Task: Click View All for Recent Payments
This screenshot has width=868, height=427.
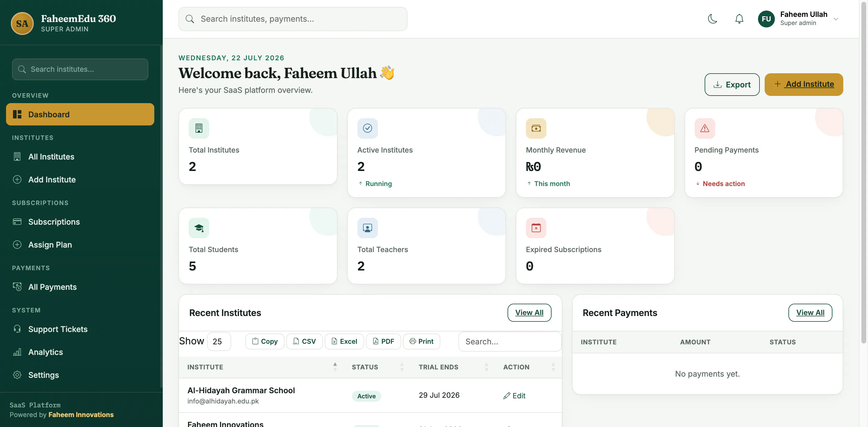Action: (x=810, y=312)
